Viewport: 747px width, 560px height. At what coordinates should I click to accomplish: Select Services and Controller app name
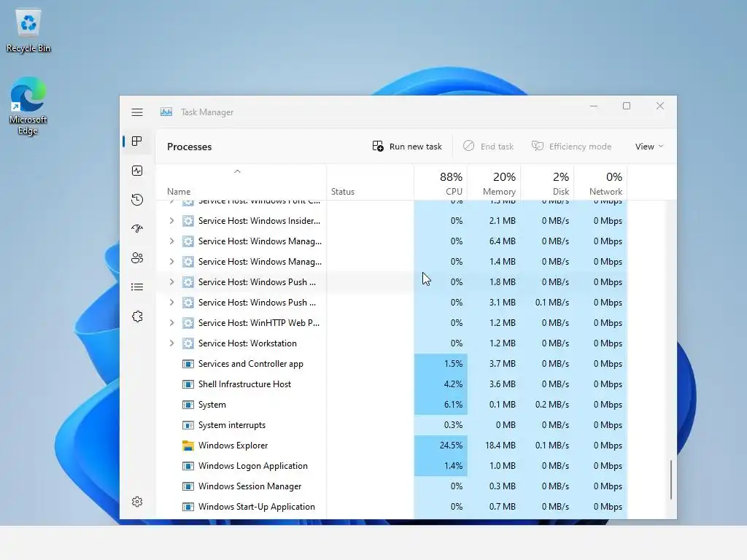[x=251, y=364]
